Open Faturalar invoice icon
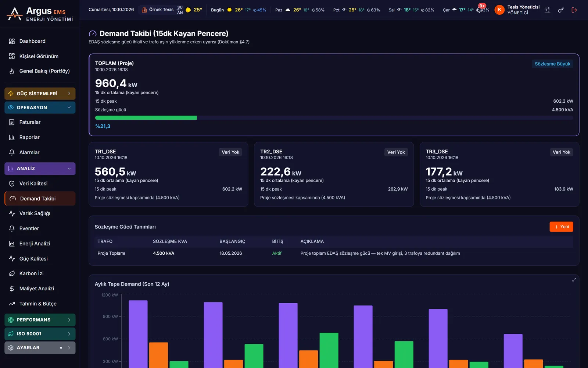The width and height of the screenshot is (588, 368). tap(12, 122)
